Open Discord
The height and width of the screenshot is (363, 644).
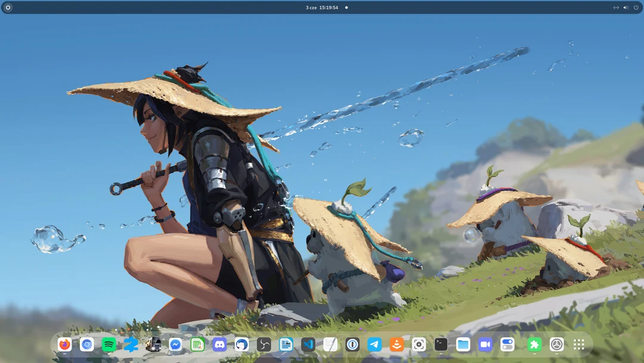(x=219, y=344)
